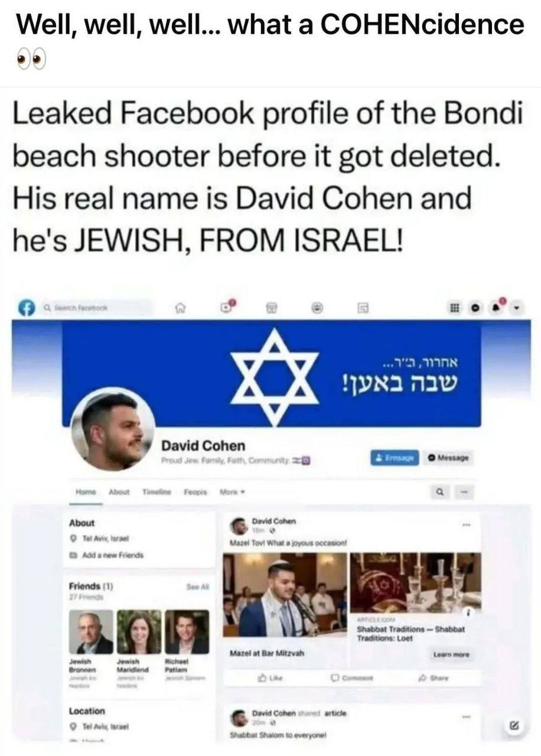Image resolution: width=541 pixels, height=756 pixels.
Task: Open the Marketplace storefront icon
Action: 271,308
